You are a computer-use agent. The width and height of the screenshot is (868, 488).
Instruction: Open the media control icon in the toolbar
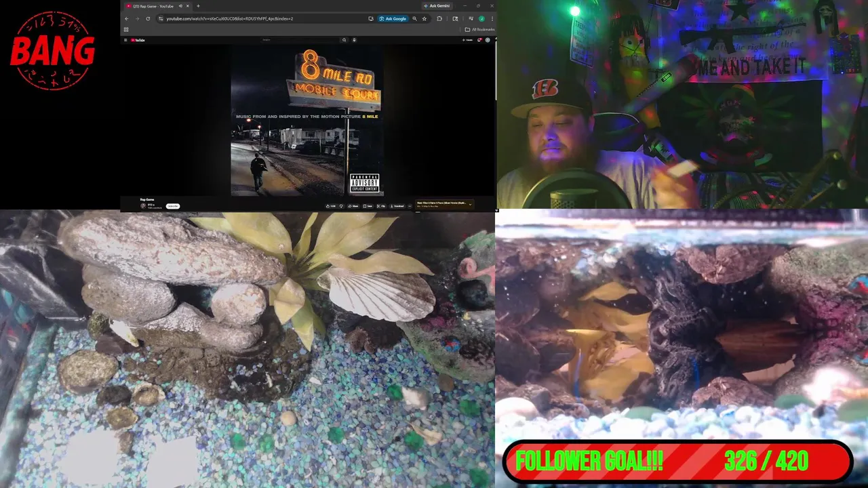471,19
